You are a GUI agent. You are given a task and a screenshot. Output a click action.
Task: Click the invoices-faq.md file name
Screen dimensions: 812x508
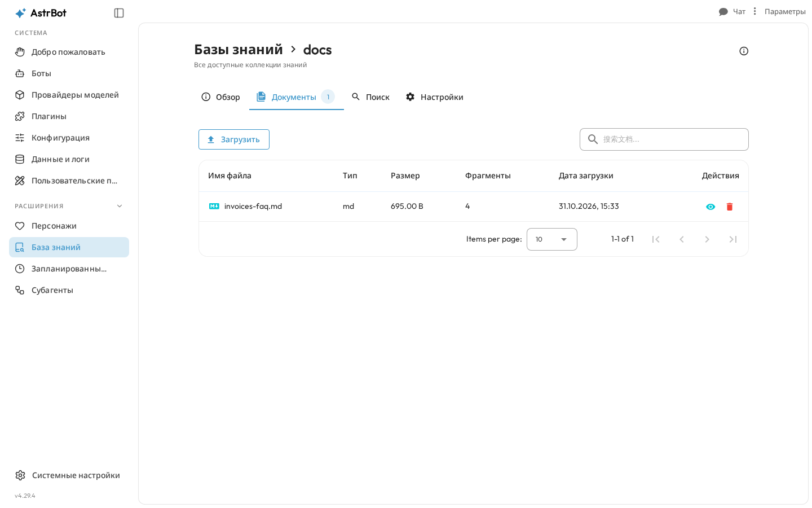(253, 207)
